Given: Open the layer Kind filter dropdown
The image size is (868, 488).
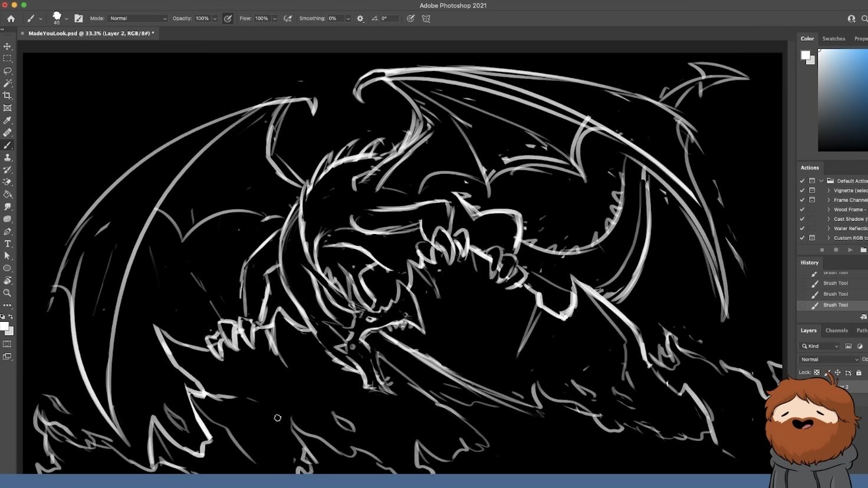Looking at the screenshot, I should point(820,346).
